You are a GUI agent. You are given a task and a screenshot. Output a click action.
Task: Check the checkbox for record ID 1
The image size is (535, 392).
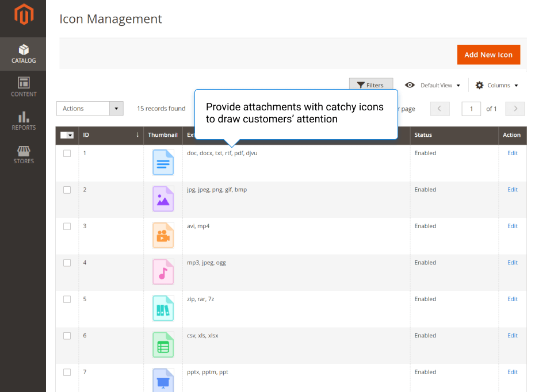[67, 153]
